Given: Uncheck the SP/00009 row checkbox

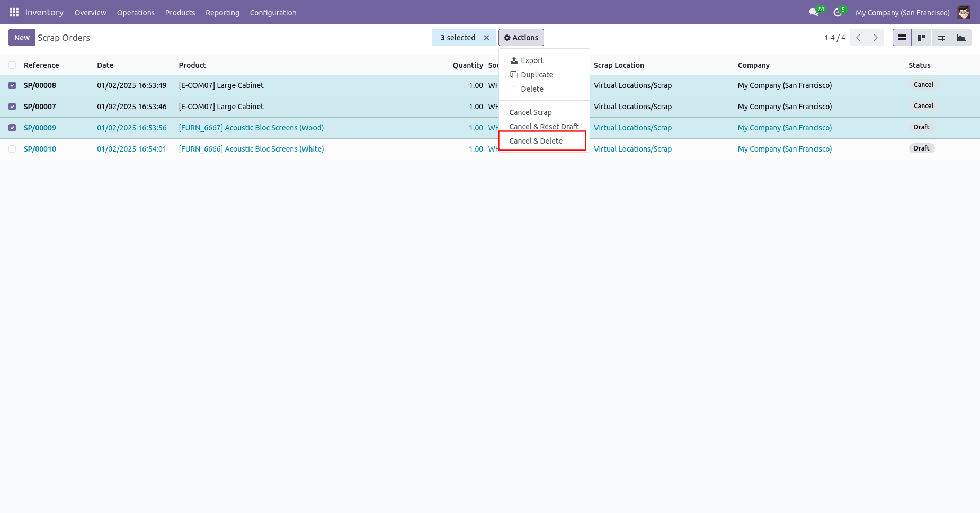Looking at the screenshot, I should (12, 128).
